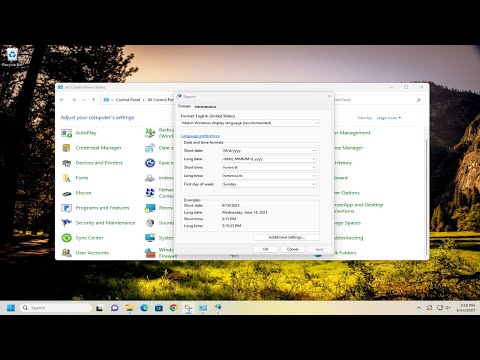
Task: Open Troubleshooting in Control Panel
Action: pyautogui.click(x=349, y=238)
